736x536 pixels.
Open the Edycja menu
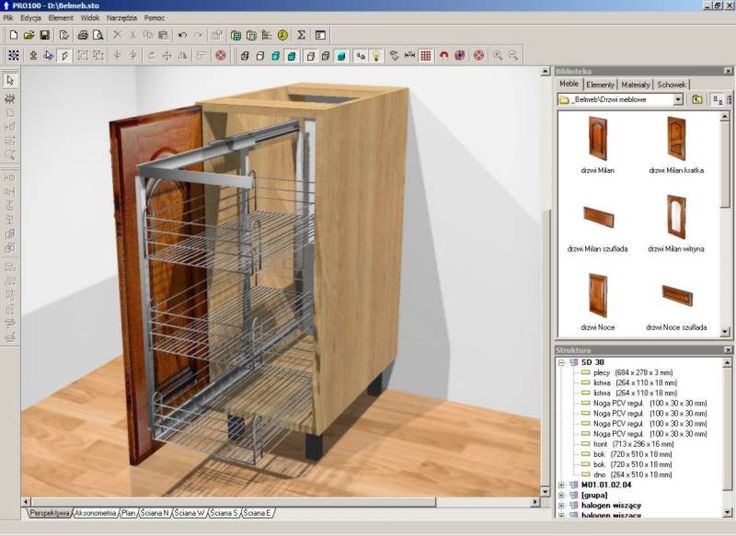point(31,18)
